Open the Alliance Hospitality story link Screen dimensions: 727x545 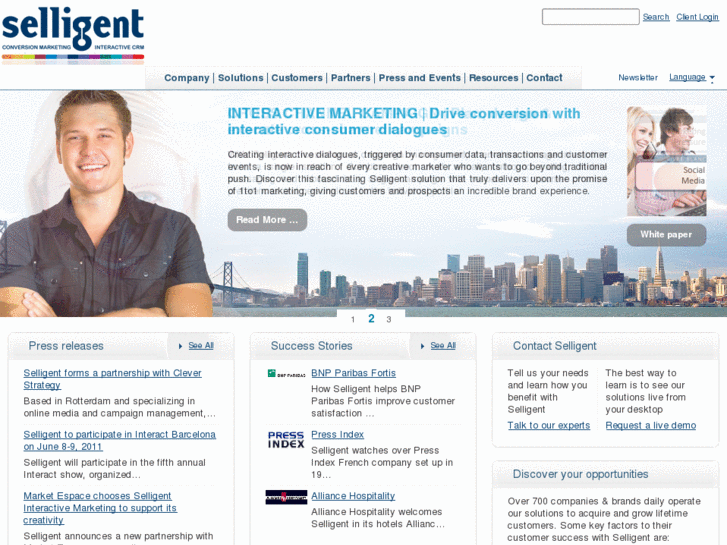point(353,496)
